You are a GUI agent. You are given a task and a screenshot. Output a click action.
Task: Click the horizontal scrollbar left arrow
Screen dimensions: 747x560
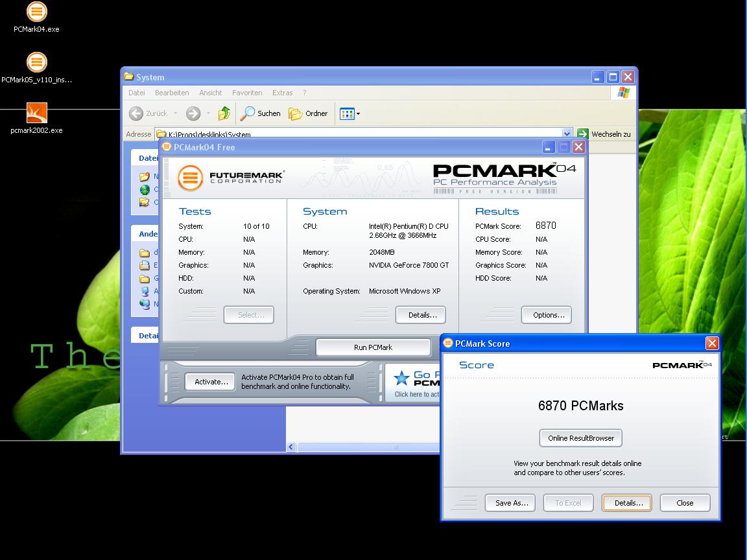(291, 447)
